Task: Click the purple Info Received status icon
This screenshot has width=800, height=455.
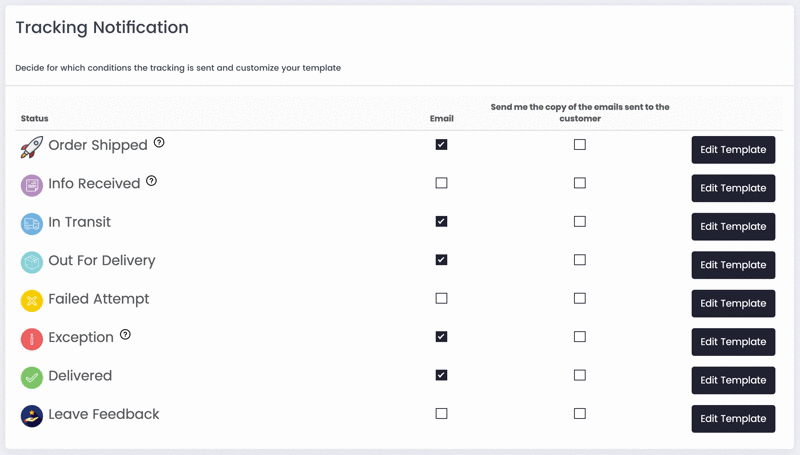Action: 32,185
